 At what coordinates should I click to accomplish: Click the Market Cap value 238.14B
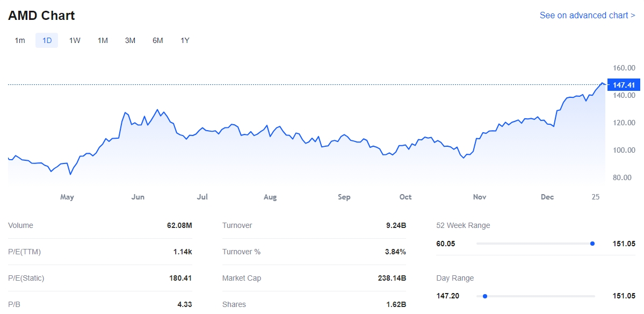point(392,279)
